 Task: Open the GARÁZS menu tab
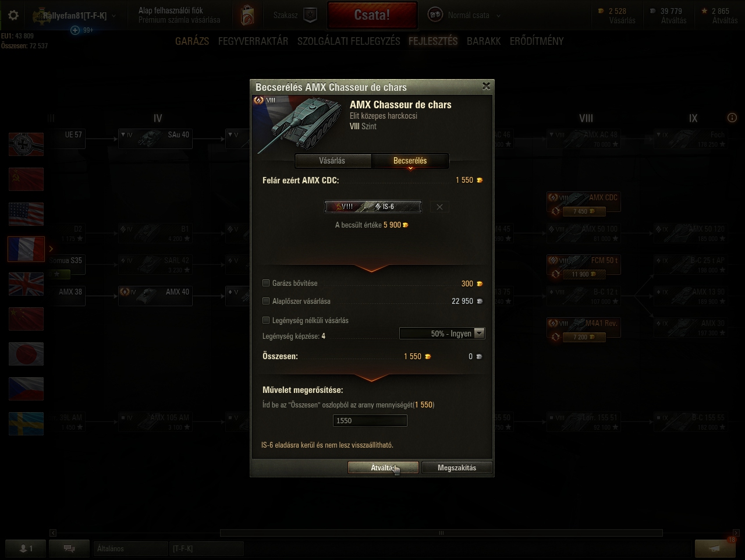click(192, 41)
